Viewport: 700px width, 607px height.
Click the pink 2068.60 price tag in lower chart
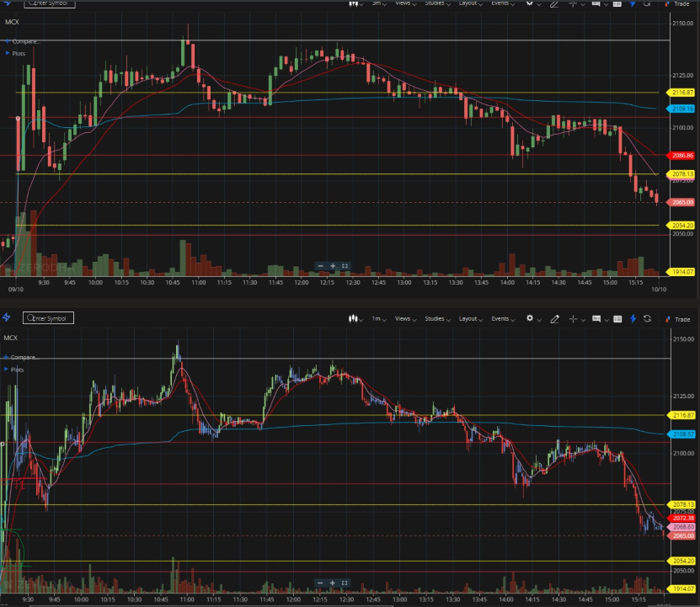click(x=681, y=527)
